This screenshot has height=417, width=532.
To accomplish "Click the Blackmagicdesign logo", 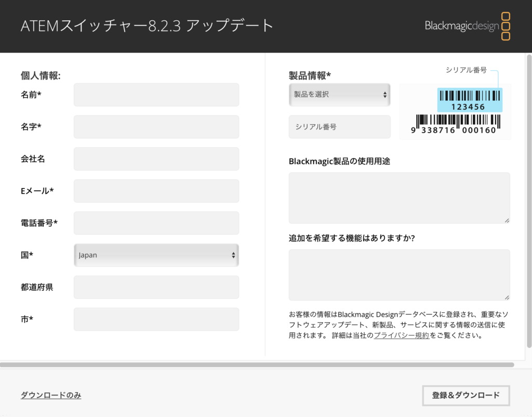I will pos(467,26).
